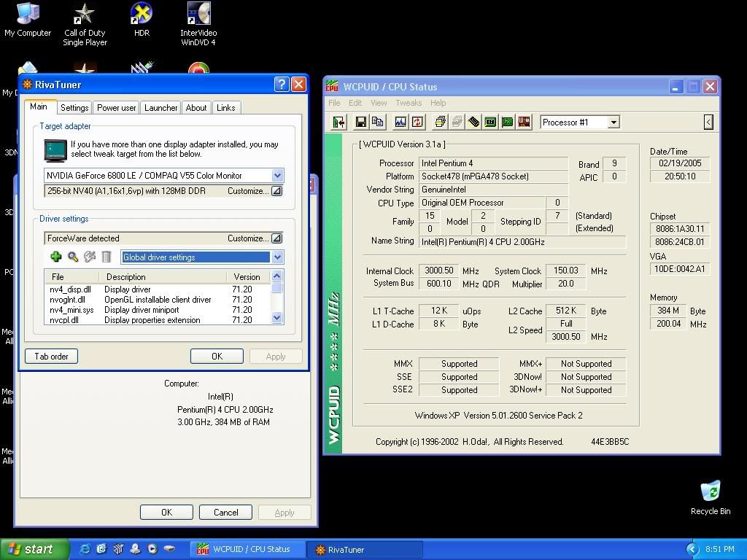The height and width of the screenshot is (560, 747).
Task: Save CPU information in WCPUID
Action: pyautogui.click(x=360, y=122)
